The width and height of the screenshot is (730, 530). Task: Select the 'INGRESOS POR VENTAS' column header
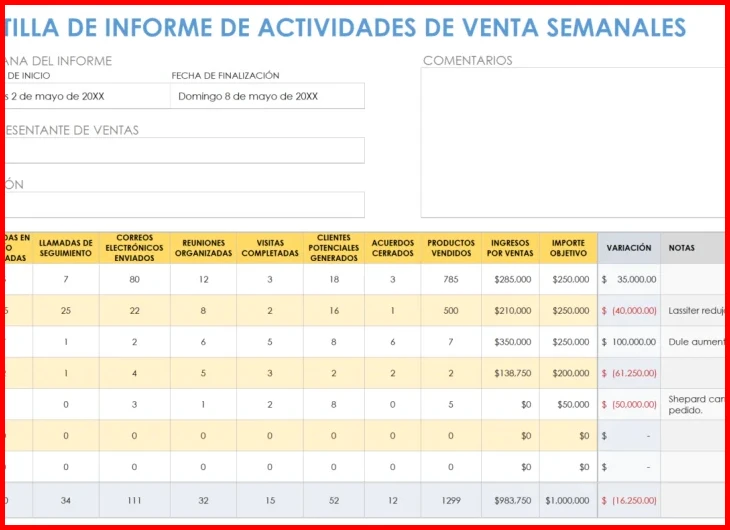tap(510, 248)
